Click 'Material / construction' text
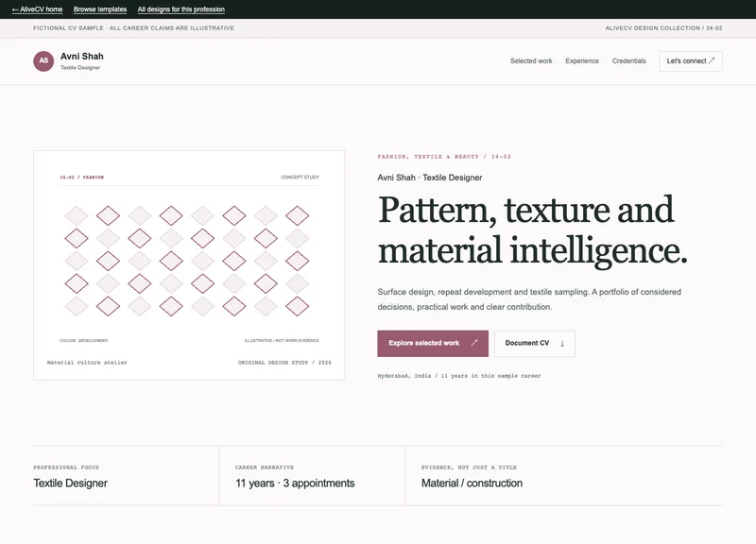Image resolution: width=756 pixels, height=544 pixels. point(472,484)
